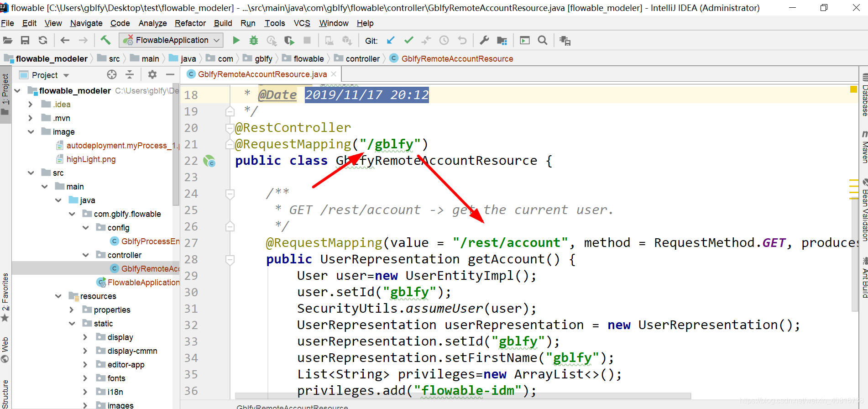This screenshot has width=868, height=409.
Task: Select autodeployment.myProcess file in image folder
Action: point(117,146)
